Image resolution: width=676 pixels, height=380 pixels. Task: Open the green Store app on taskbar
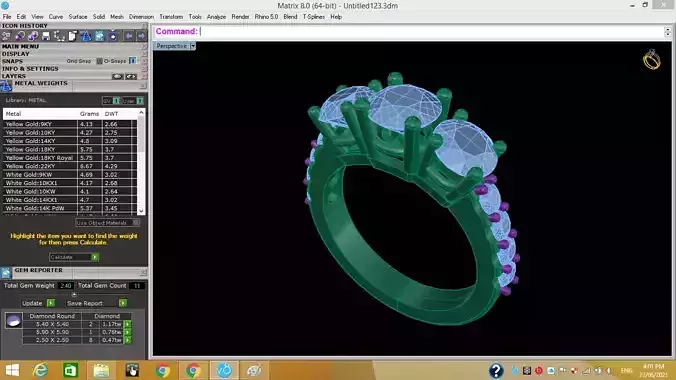pyautogui.click(x=70, y=371)
